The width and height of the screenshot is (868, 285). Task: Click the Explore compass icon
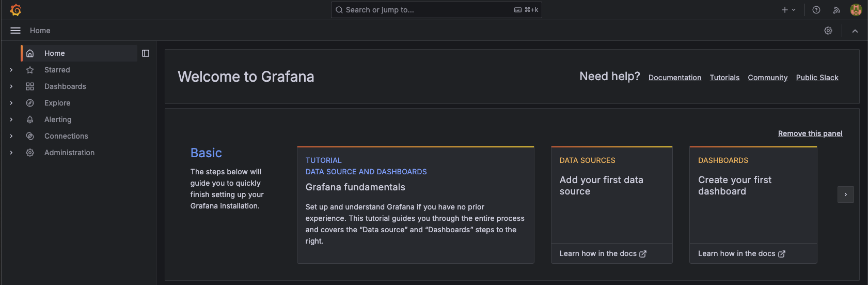click(x=30, y=103)
